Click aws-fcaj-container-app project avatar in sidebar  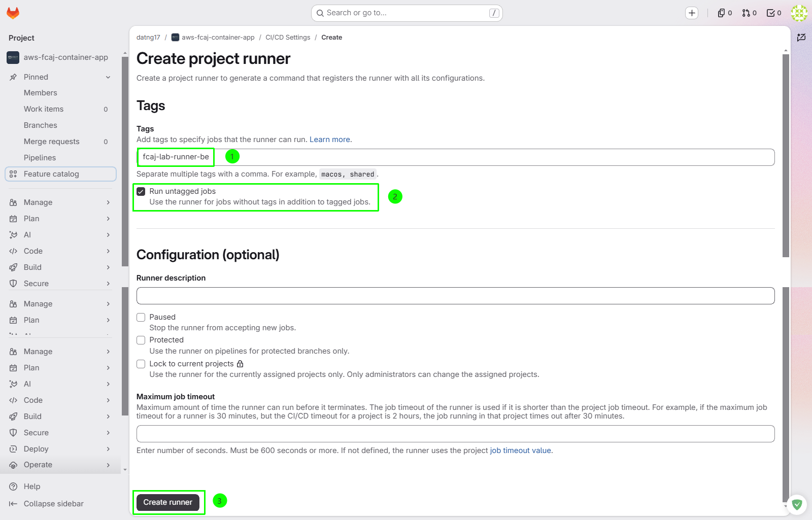pyautogui.click(x=13, y=57)
